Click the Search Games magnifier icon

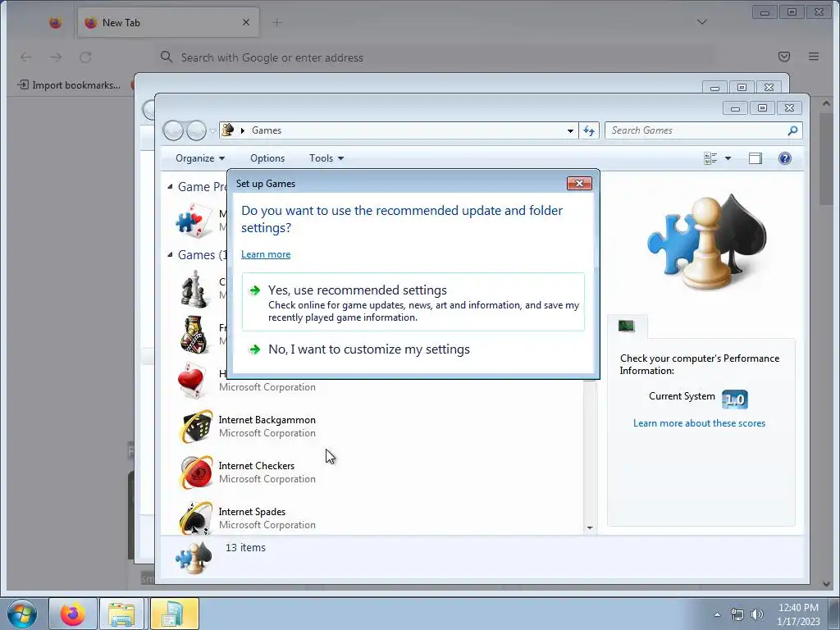pos(793,130)
